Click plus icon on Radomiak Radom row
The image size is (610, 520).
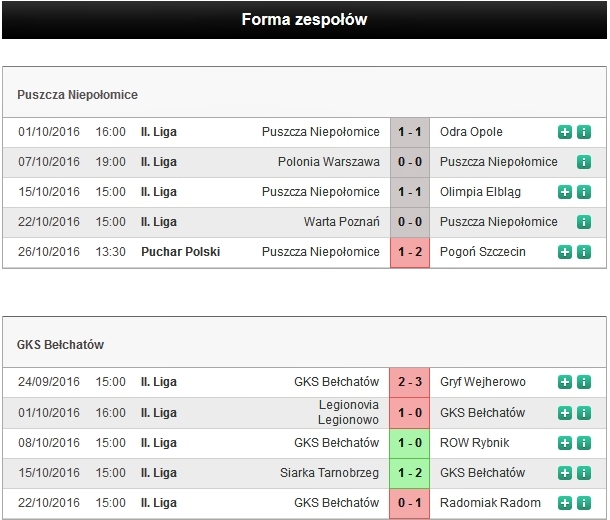coord(564,503)
